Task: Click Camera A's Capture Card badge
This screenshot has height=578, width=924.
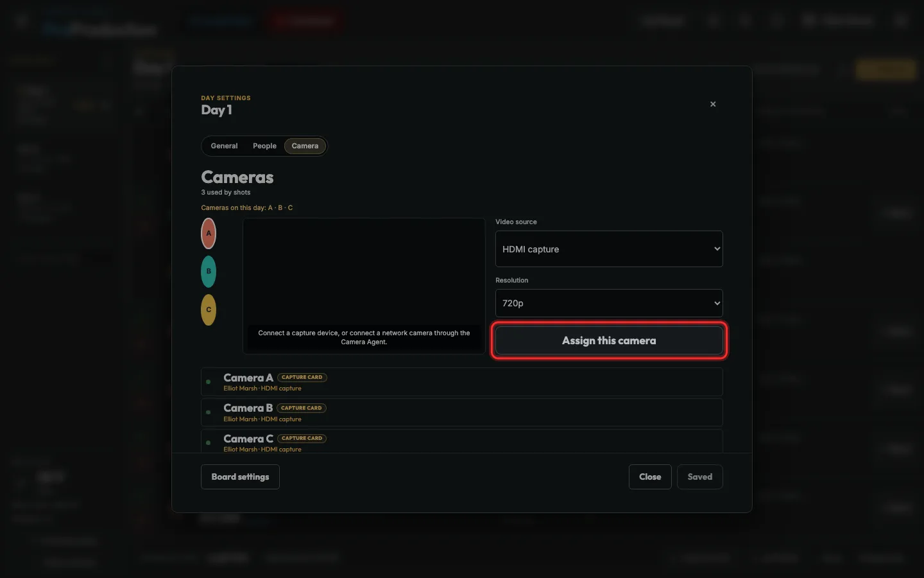Action: click(x=302, y=377)
